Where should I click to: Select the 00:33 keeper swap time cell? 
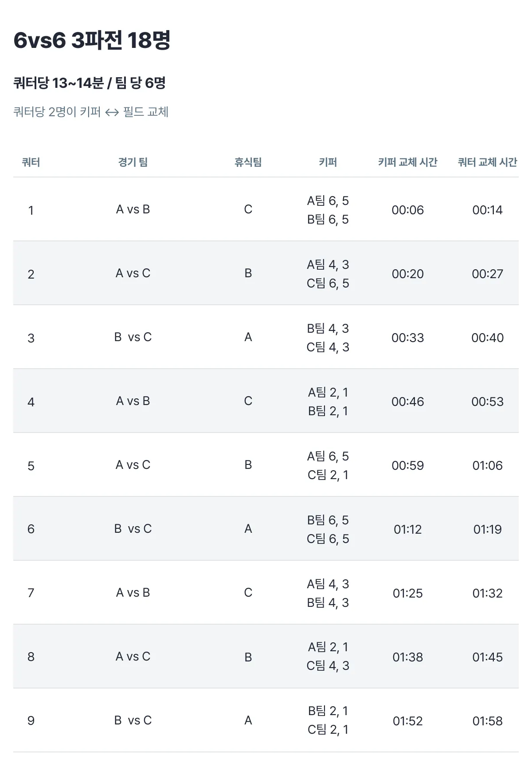click(408, 338)
